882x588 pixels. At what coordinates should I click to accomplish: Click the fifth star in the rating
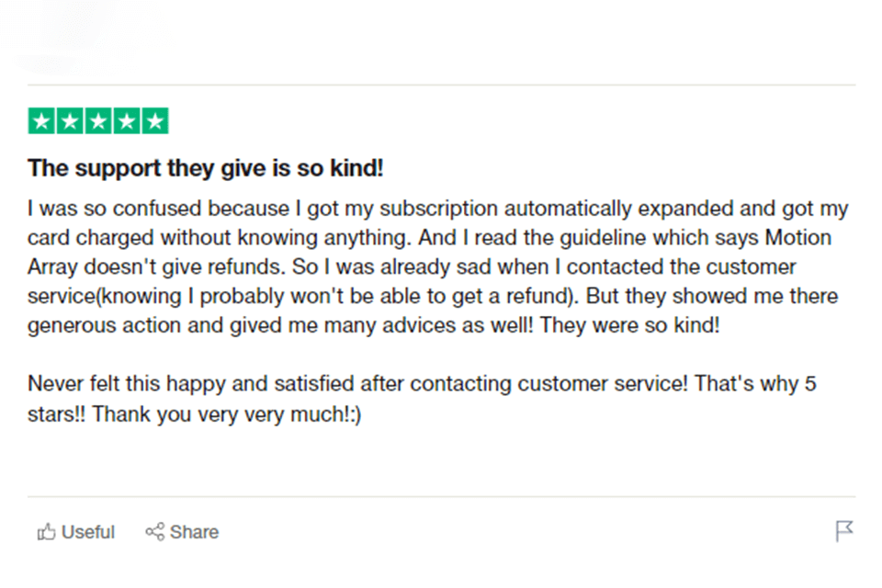[x=155, y=121]
